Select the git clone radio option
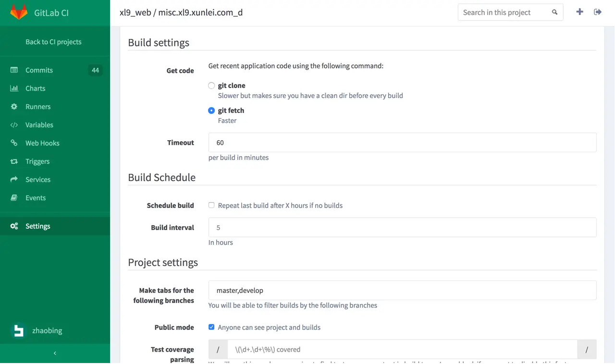The height and width of the screenshot is (364, 615). tap(211, 85)
